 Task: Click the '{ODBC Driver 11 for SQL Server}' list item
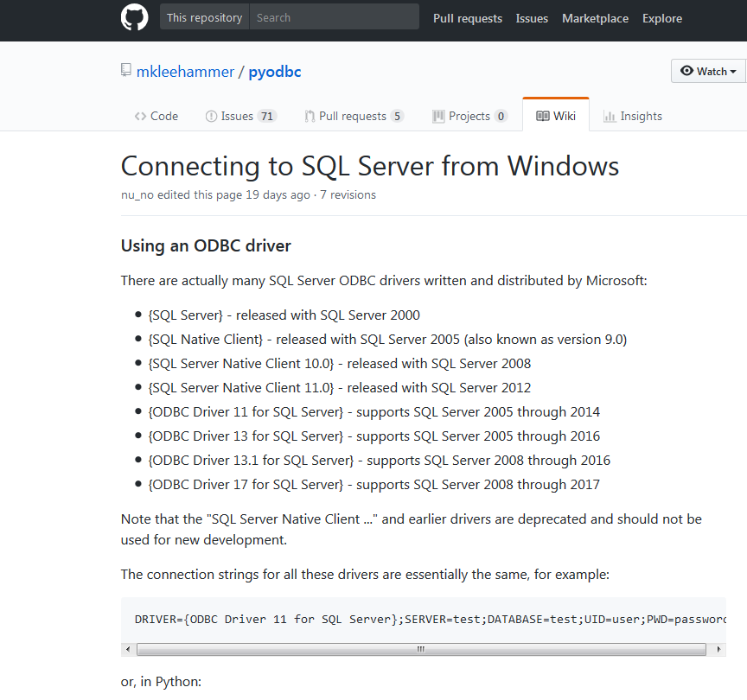coord(374,412)
